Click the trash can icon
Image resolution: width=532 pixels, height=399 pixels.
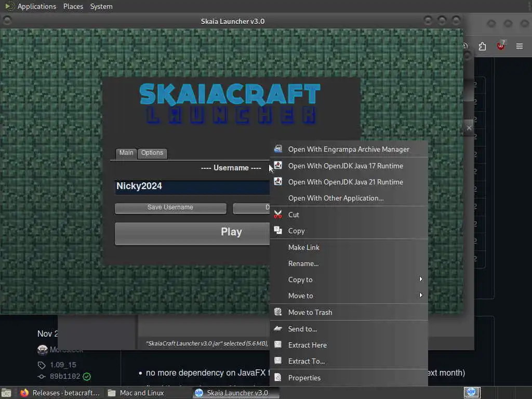pos(278,312)
